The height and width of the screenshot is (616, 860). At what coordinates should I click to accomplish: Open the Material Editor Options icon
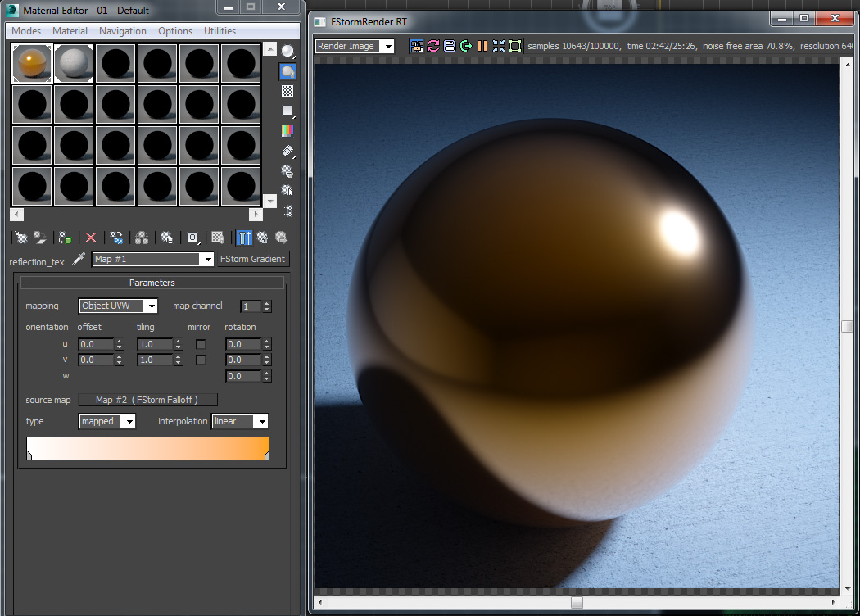(x=287, y=171)
